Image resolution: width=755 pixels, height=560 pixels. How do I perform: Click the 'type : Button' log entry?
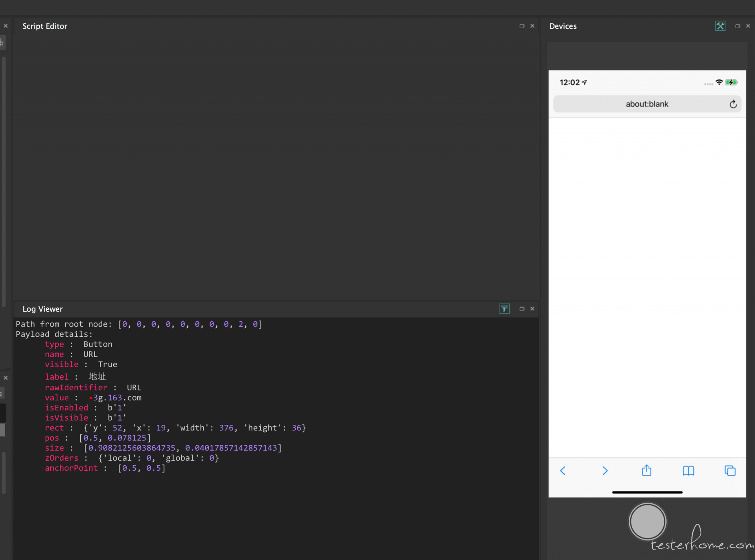(79, 344)
